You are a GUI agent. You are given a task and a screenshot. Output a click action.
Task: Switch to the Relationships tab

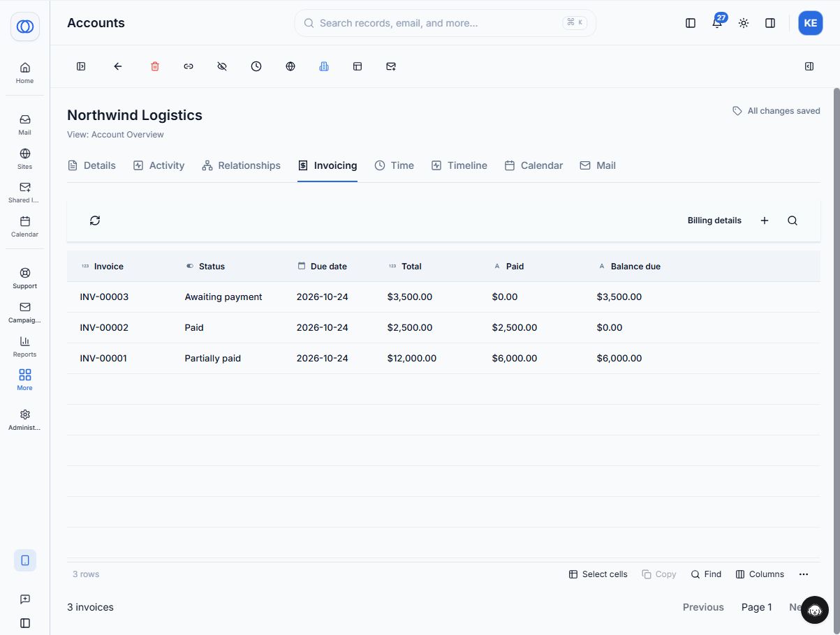[x=241, y=165]
